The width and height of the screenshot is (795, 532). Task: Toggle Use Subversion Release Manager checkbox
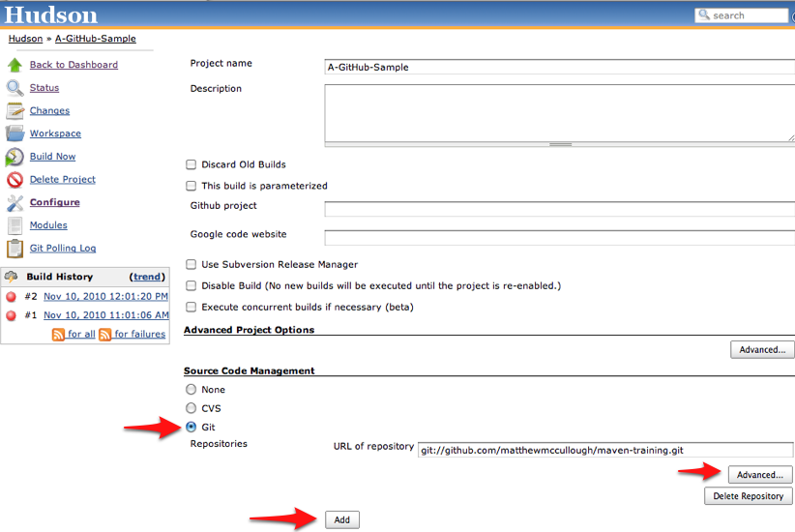[x=191, y=264]
